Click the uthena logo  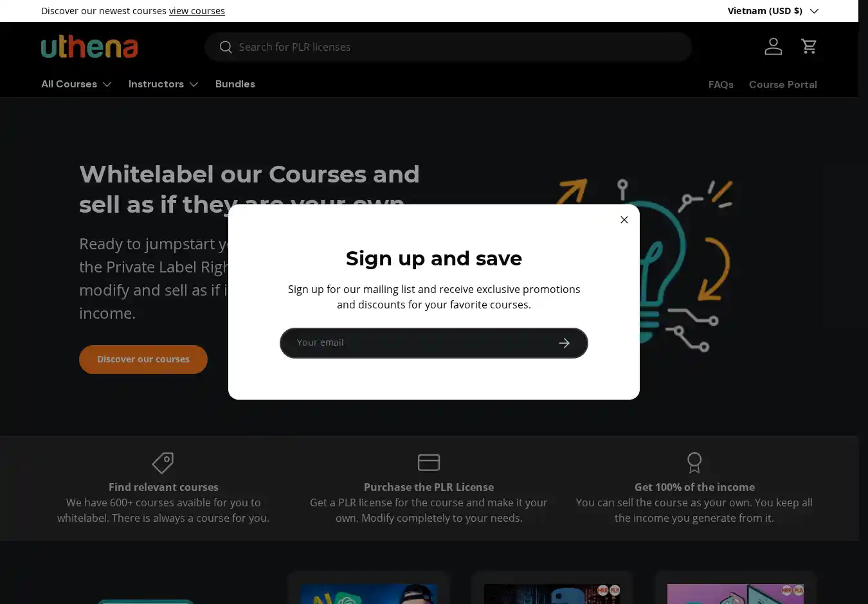point(89,46)
